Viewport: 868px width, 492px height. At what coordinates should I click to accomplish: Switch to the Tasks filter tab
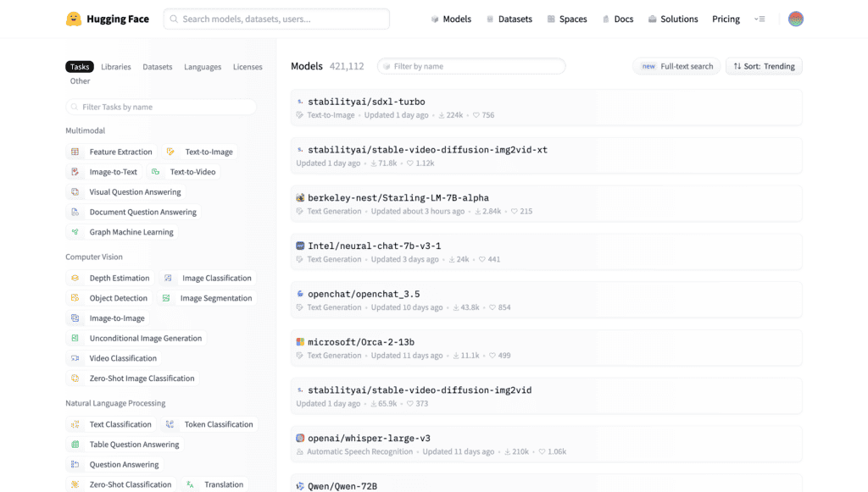pyautogui.click(x=79, y=67)
